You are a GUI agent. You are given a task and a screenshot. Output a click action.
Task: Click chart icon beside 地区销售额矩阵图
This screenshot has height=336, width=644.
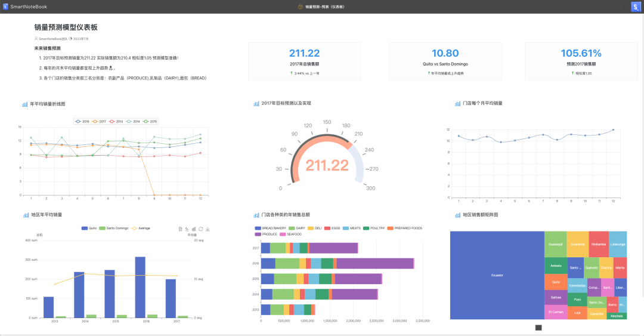(457, 215)
